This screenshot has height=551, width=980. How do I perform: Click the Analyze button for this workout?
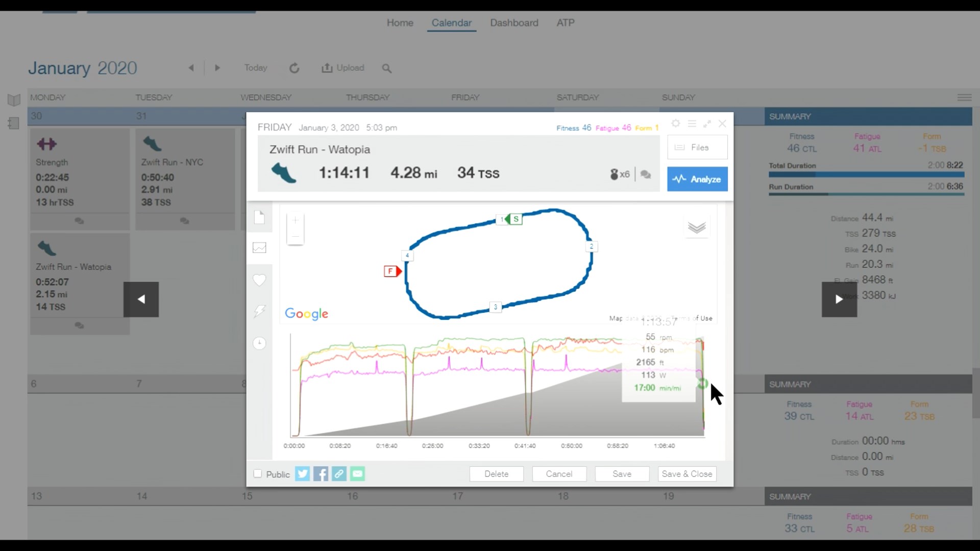(x=697, y=178)
